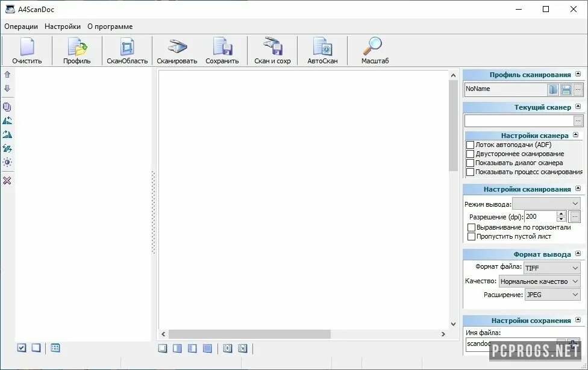Click the ellipsis button to choose scanner

(x=578, y=121)
